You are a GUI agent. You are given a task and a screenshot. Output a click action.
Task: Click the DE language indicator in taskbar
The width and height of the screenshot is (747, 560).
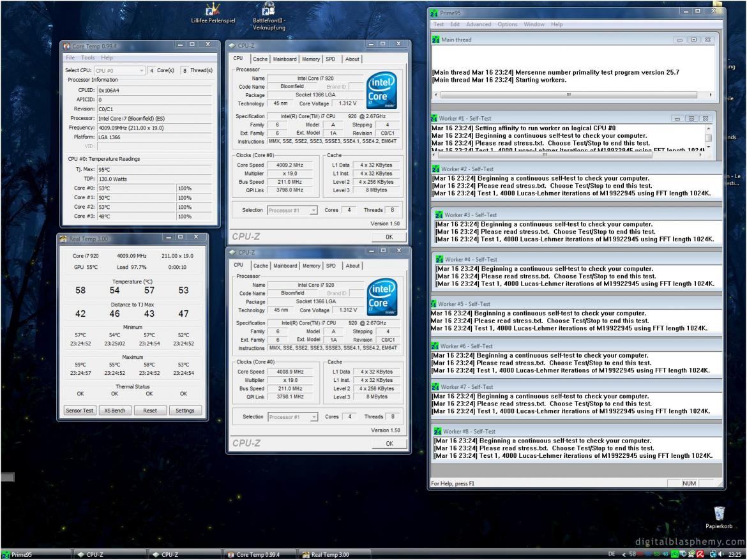coord(612,554)
